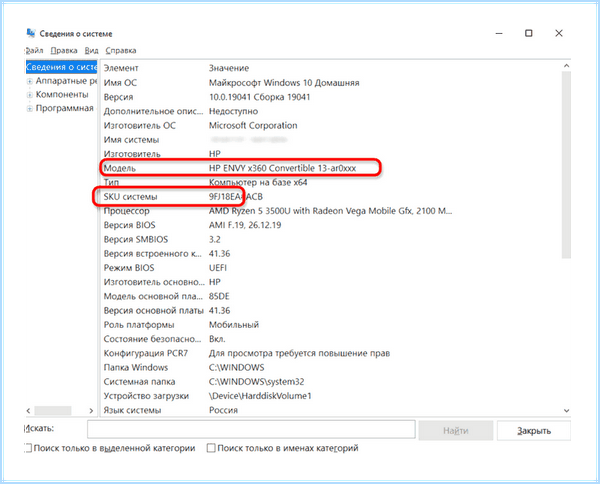This screenshot has width=600, height=484.
Task: Select the Версия SMBIOS row
Action: click(x=331, y=240)
